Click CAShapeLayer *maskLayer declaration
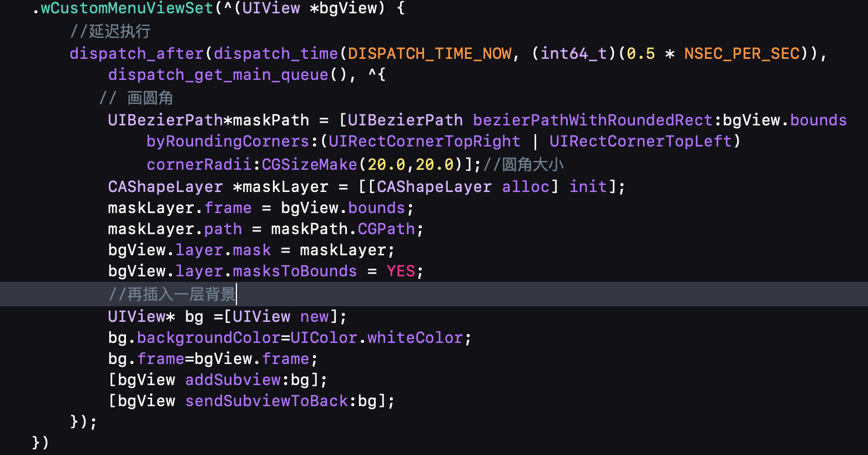The image size is (868, 455). tap(218, 187)
